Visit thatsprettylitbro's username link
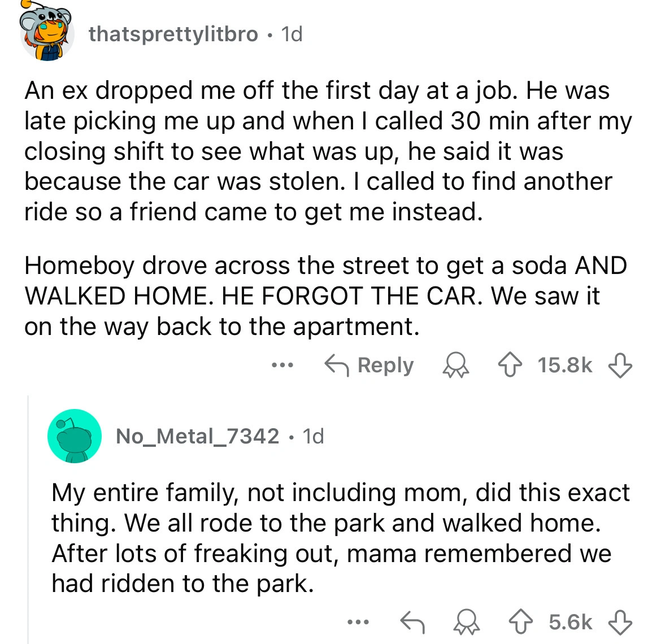Screen dimensions: 661x644 click(173, 34)
